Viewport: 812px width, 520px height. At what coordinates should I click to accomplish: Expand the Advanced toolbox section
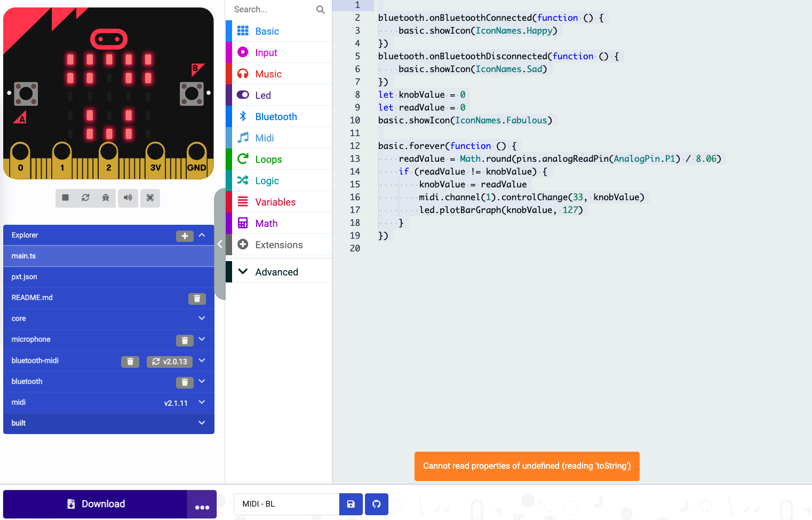pyautogui.click(x=276, y=272)
